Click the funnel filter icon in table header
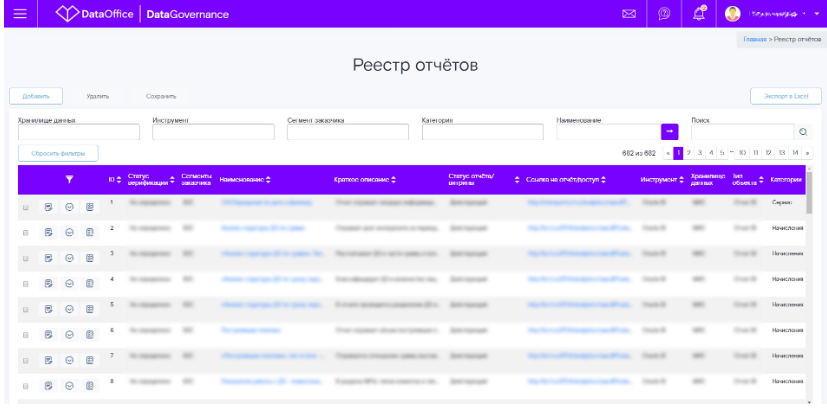 click(x=69, y=179)
